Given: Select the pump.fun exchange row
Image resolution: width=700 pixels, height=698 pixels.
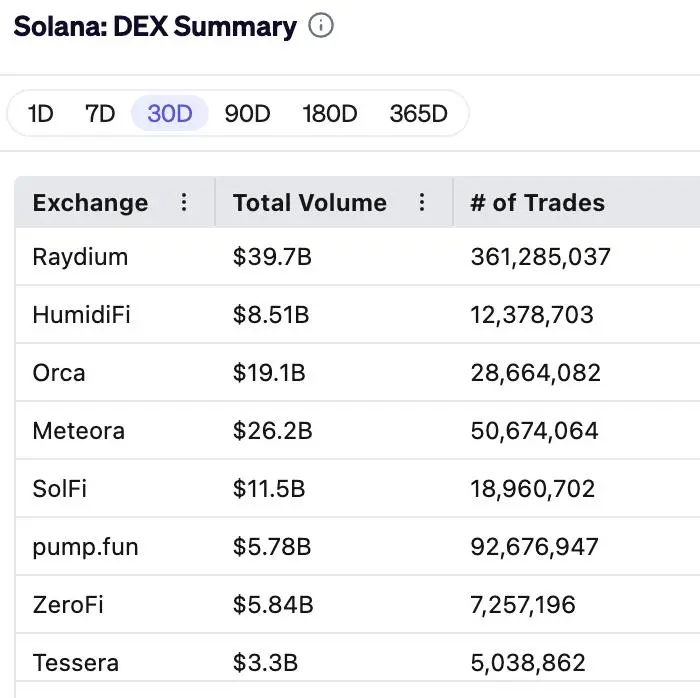Looking at the screenshot, I should pyautogui.click(x=358, y=547).
